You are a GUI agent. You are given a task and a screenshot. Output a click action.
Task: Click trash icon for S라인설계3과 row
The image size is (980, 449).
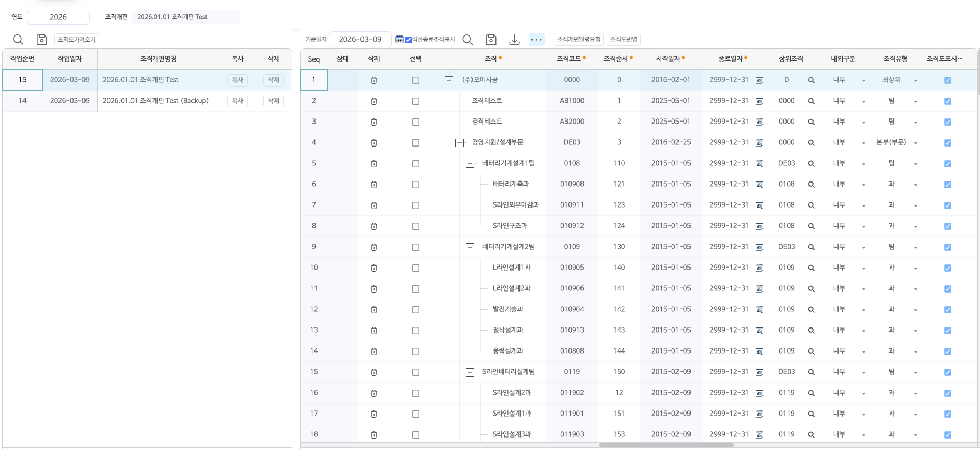[x=374, y=435]
